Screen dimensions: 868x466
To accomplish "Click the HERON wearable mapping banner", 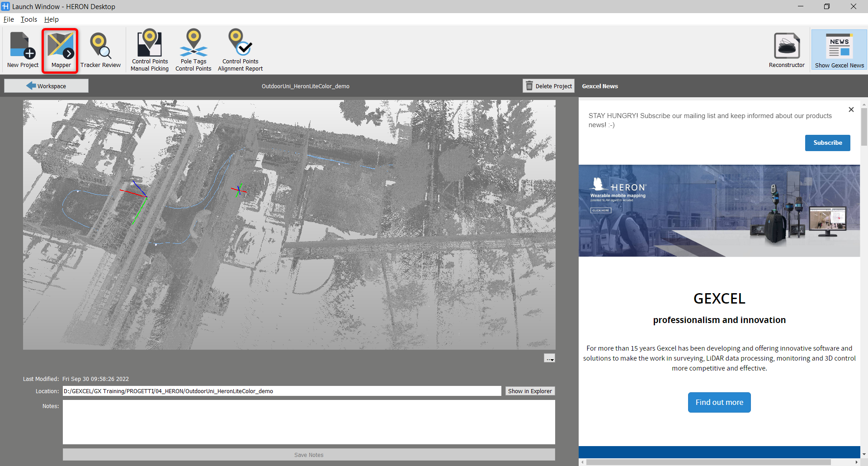I will 719,211.
